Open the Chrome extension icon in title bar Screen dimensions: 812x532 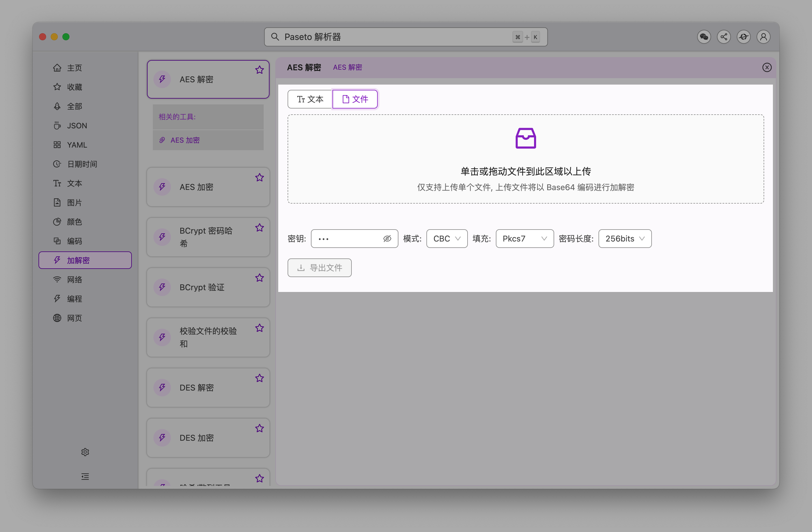[743, 37]
